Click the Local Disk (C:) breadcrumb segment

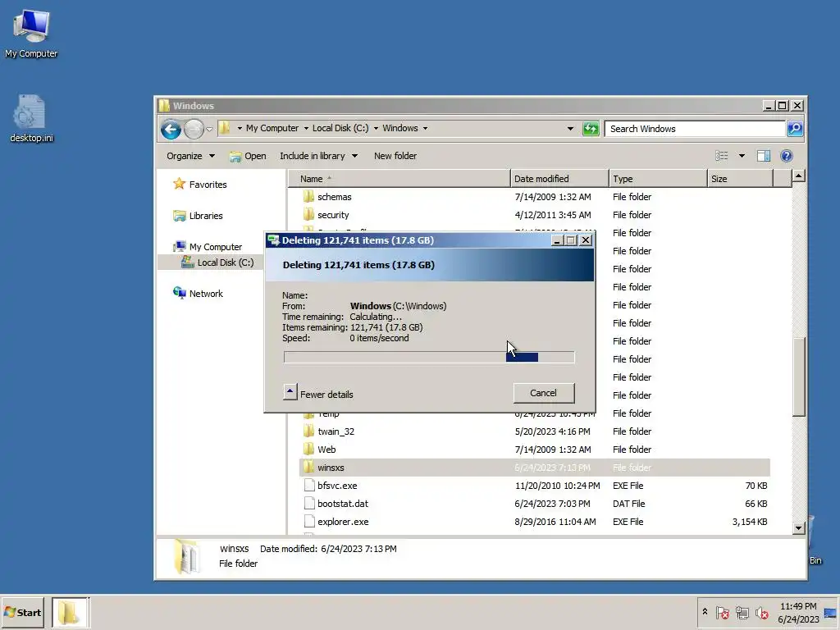[340, 129]
